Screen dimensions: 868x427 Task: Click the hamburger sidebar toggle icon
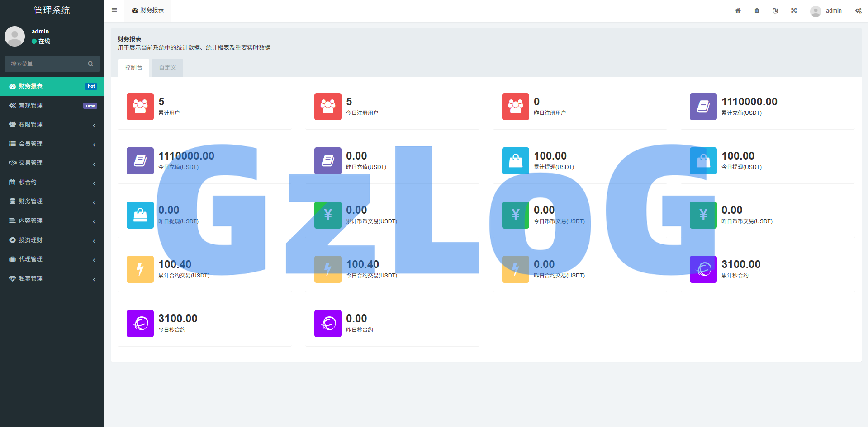click(114, 10)
